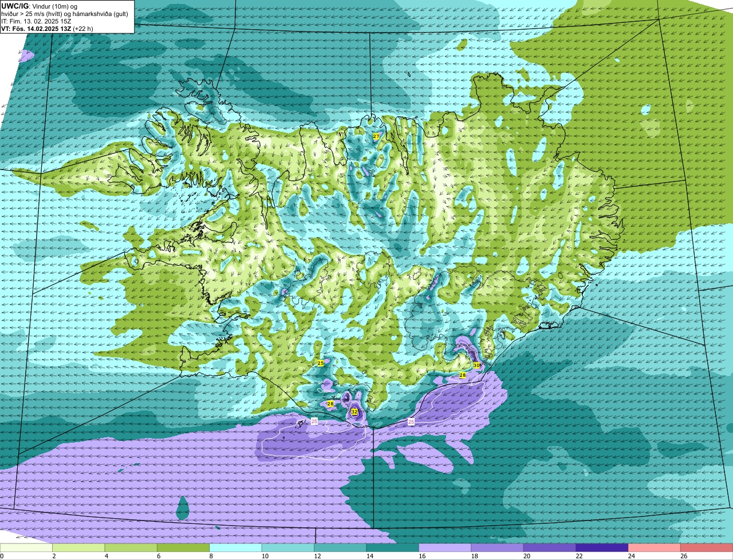
Task: Click the legend swatch between 2 and 4
Action: (78, 548)
